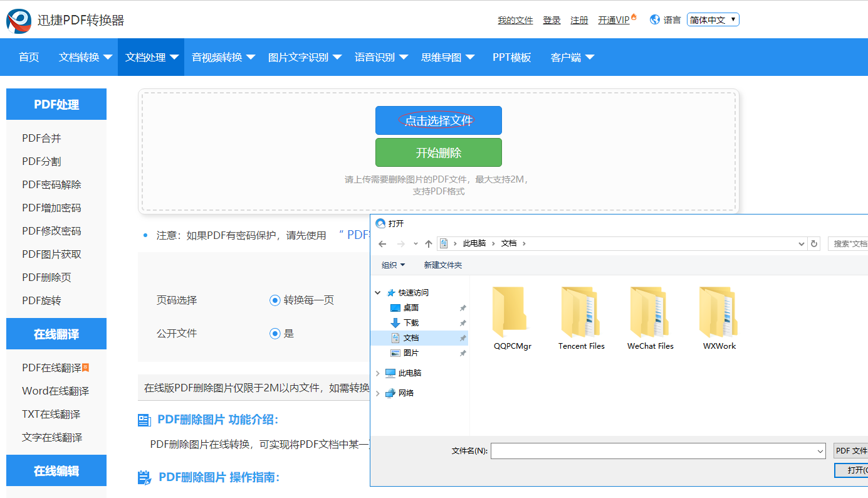This screenshot has width=868, height=498.
Task: Go to 首页 in the nav bar
Action: (x=29, y=57)
